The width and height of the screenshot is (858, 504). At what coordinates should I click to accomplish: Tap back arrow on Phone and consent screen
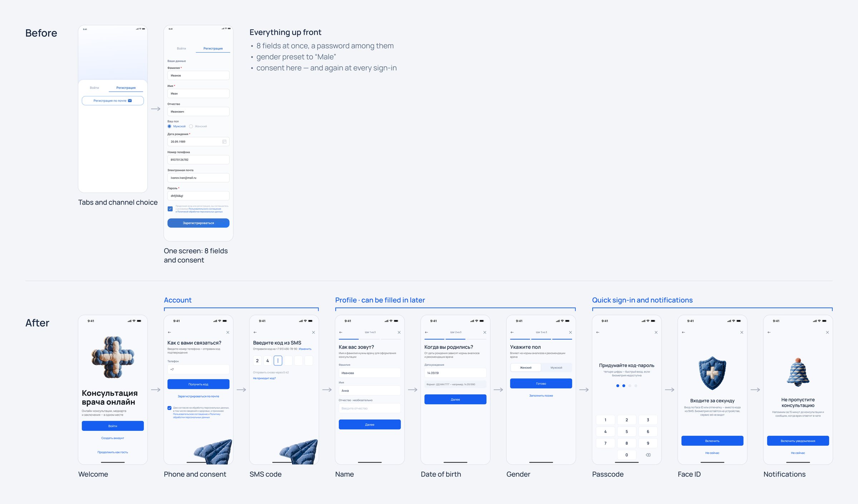pyautogui.click(x=169, y=333)
